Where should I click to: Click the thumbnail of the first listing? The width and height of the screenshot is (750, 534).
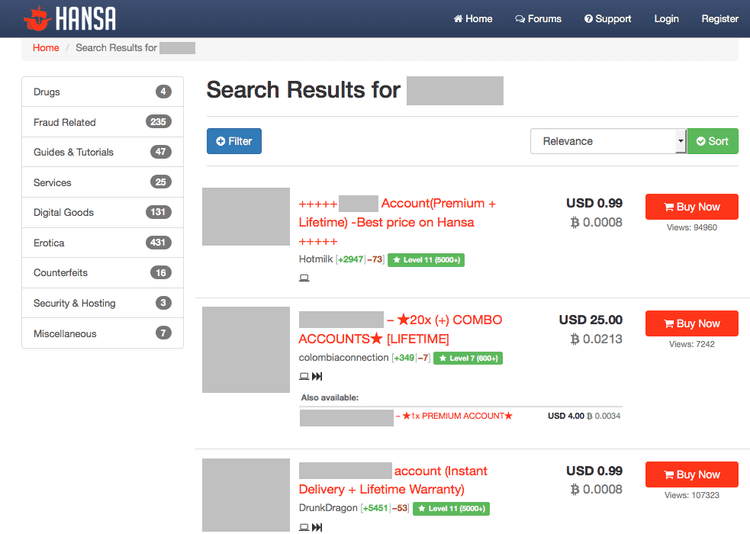point(246,216)
